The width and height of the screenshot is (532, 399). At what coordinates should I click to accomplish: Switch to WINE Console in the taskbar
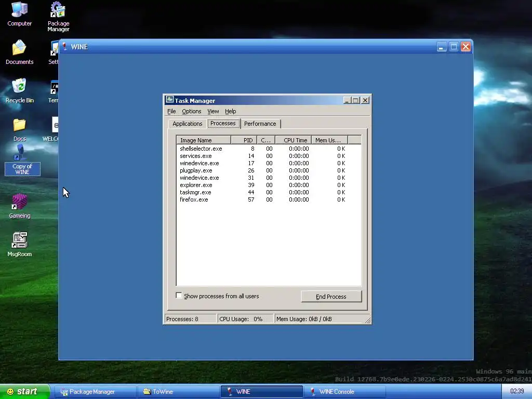[344, 392]
